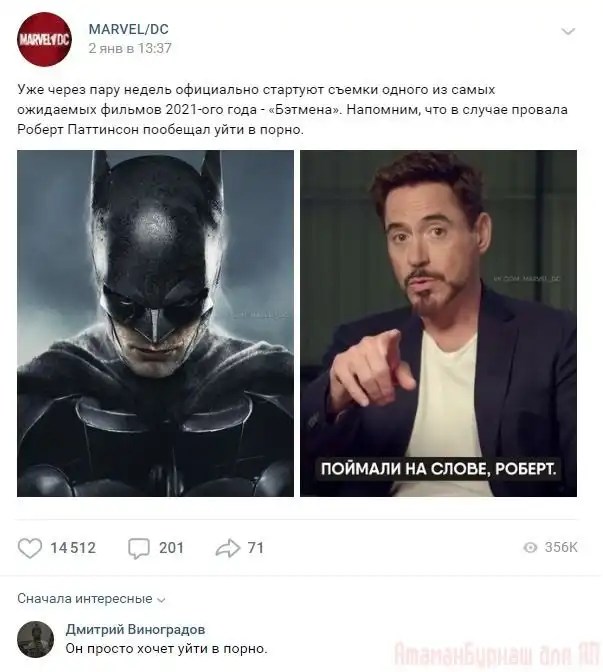
Task: Click the eye views counter icon
Action: (x=530, y=547)
